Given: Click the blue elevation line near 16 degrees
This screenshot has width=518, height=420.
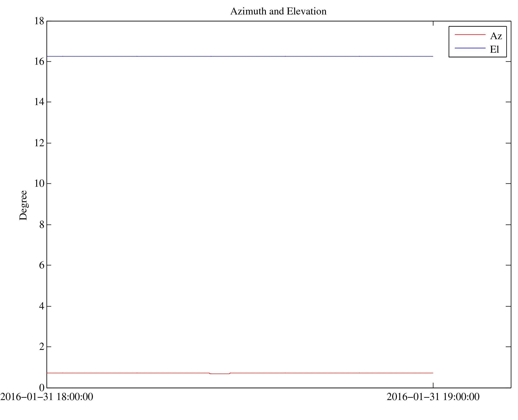Looking at the screenshot, I should [x=240, y=56].
